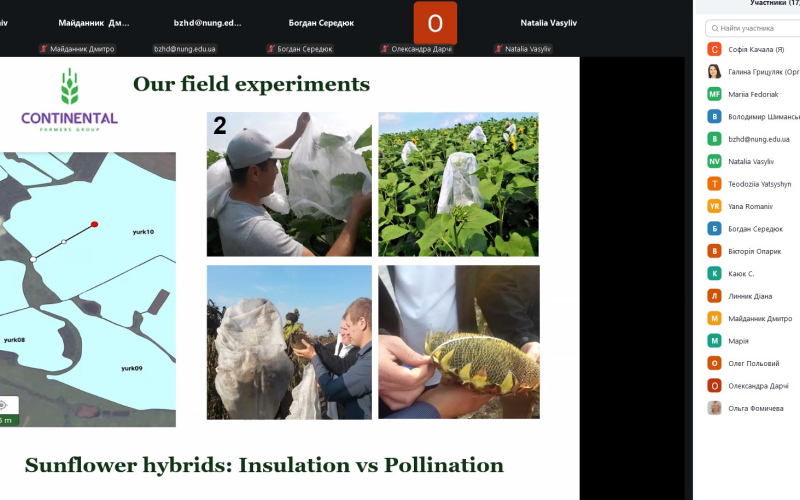Choose Линник Діана from the participants list

751,296
